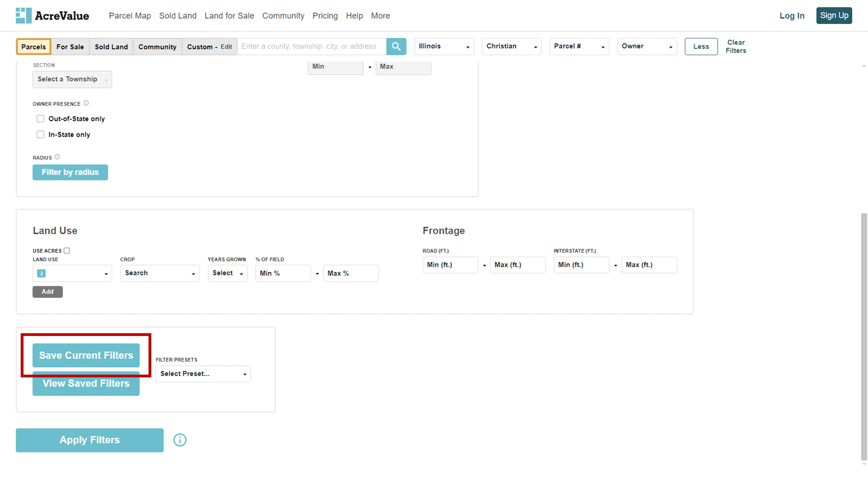Click the info icon near Apply Filters

(x=180, y=440)
